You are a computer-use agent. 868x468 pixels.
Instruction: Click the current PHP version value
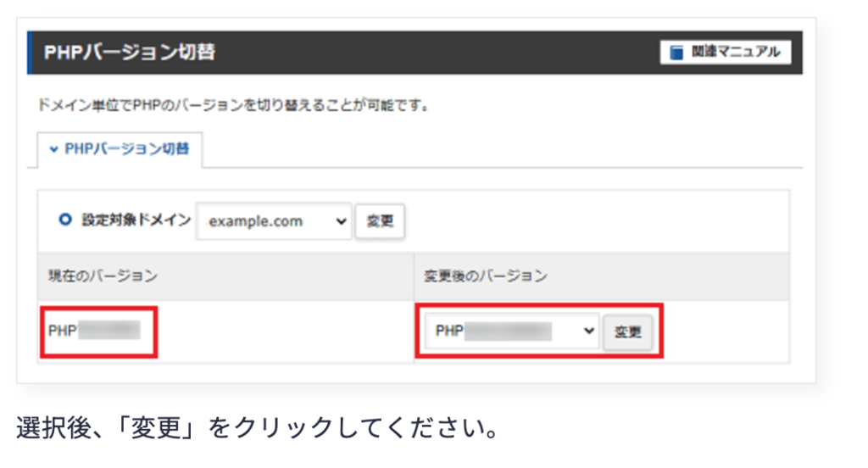pos(93,330)
